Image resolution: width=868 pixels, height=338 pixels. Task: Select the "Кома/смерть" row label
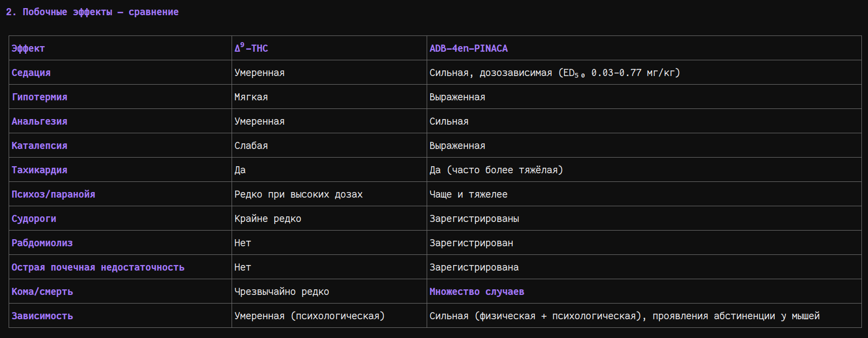click(42, 292)
